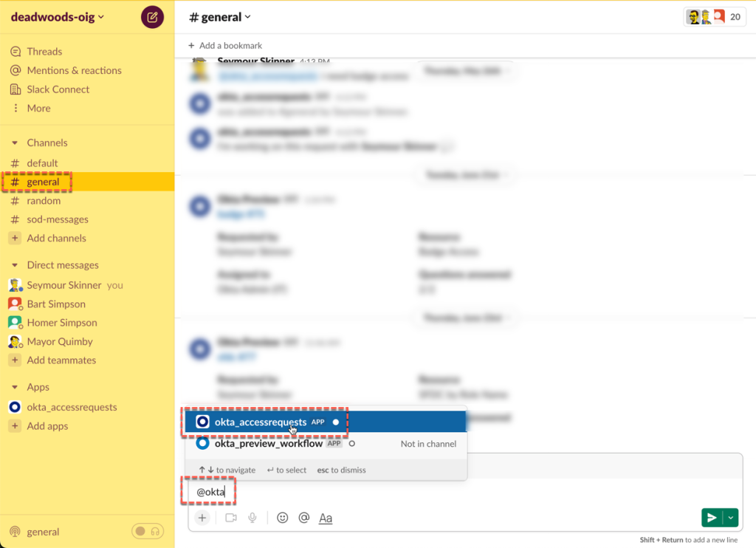This screenshot has width=756, height=548.
Task: Open Bart Simpson direct message
Action: click(x=56, y=304)
